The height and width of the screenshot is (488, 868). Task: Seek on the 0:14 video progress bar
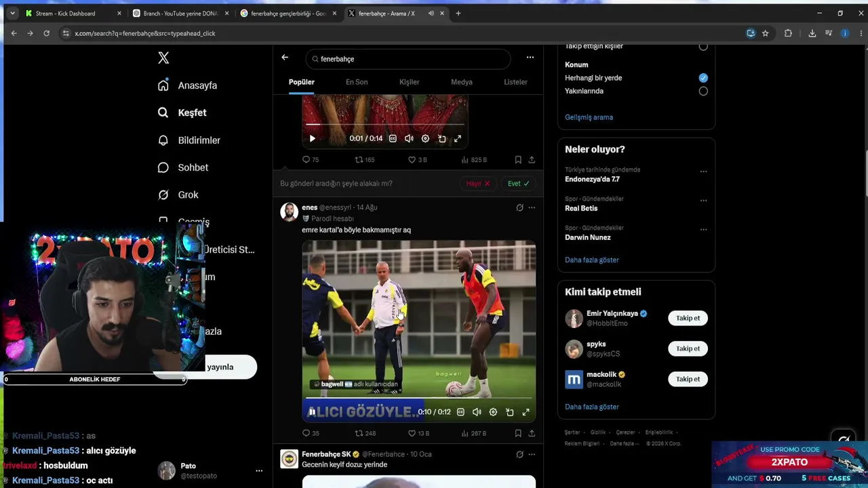click(384, 125)
